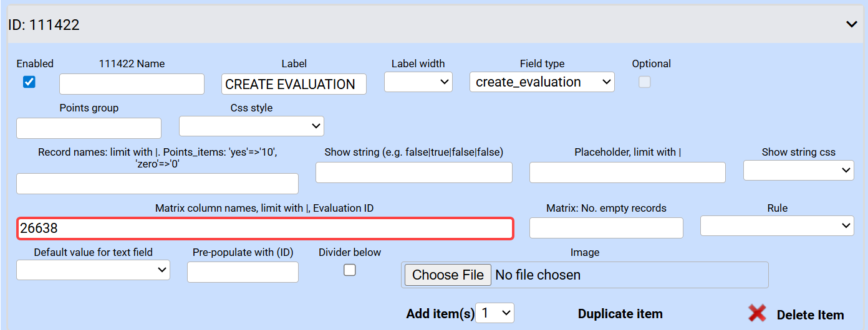
Task: Open the Label width dropdown
Action: click(418, 82)
